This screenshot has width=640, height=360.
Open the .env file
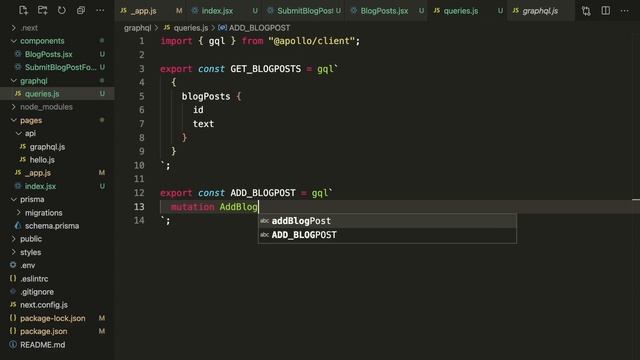57,265
